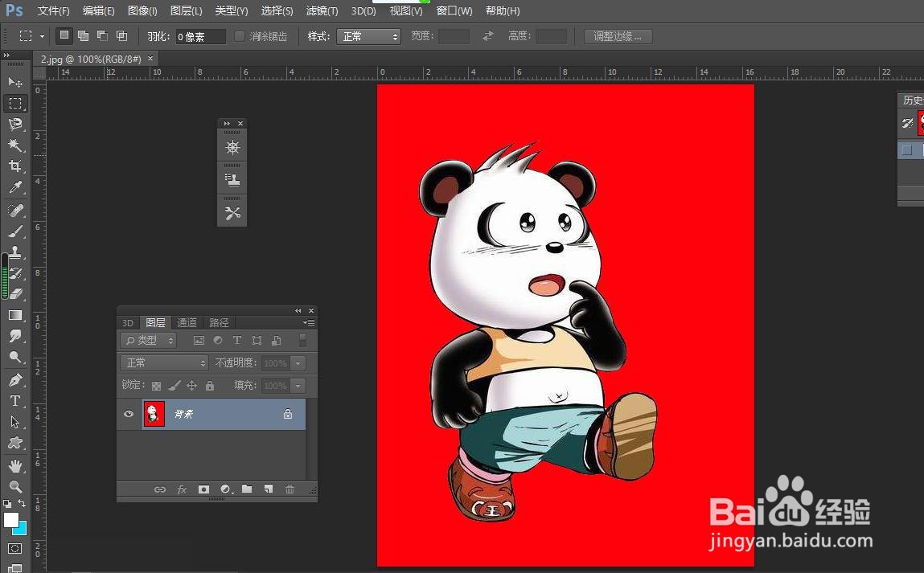Toggle lock position
Image resolution: width=924 pixels, height=573 pixels.
coord(192,386)
